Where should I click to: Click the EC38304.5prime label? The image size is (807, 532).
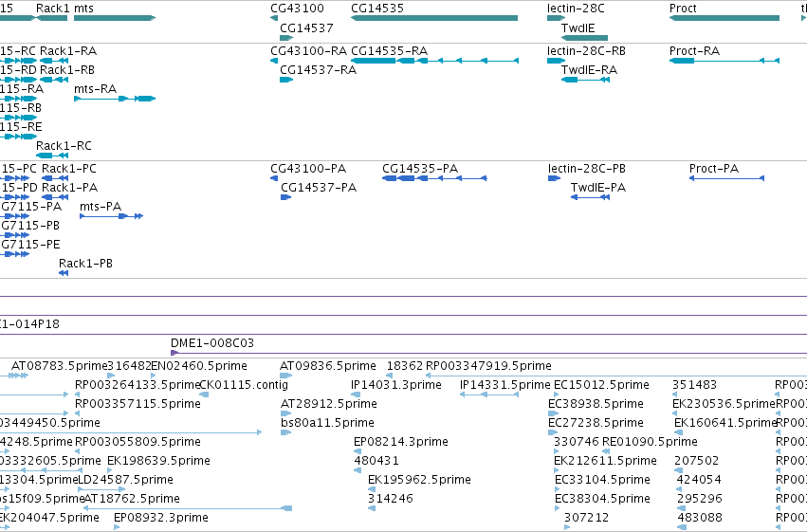tap(603, 499)
